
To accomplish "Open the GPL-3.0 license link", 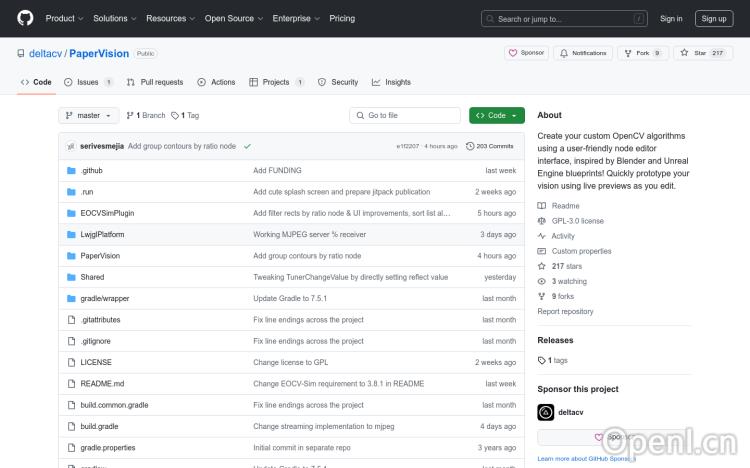I will (x=577, y=221).
